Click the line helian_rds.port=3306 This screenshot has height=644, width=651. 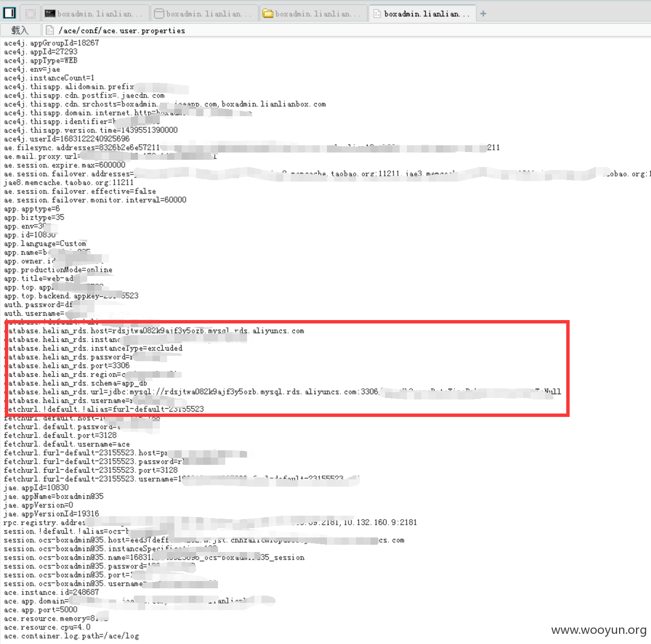67,366
